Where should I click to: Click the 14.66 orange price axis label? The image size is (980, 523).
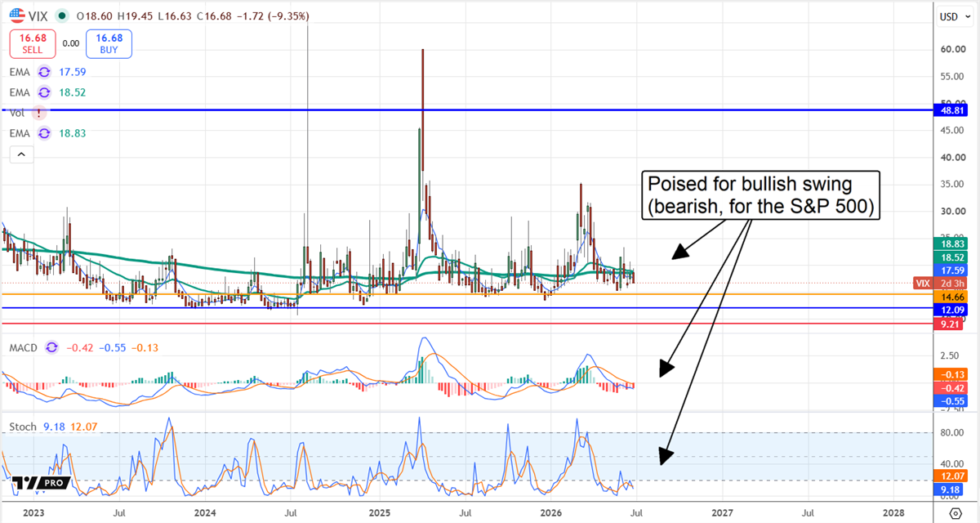(950, 296)
